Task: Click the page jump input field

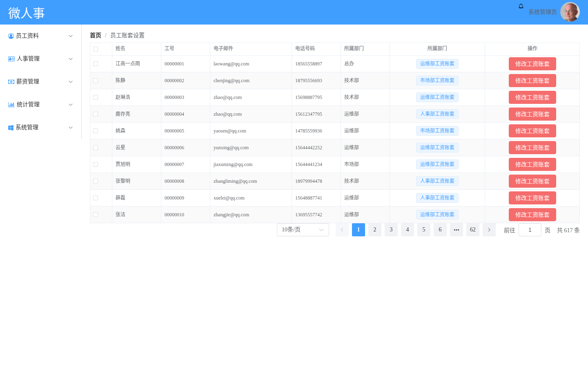Action: [x=530, y=230]
